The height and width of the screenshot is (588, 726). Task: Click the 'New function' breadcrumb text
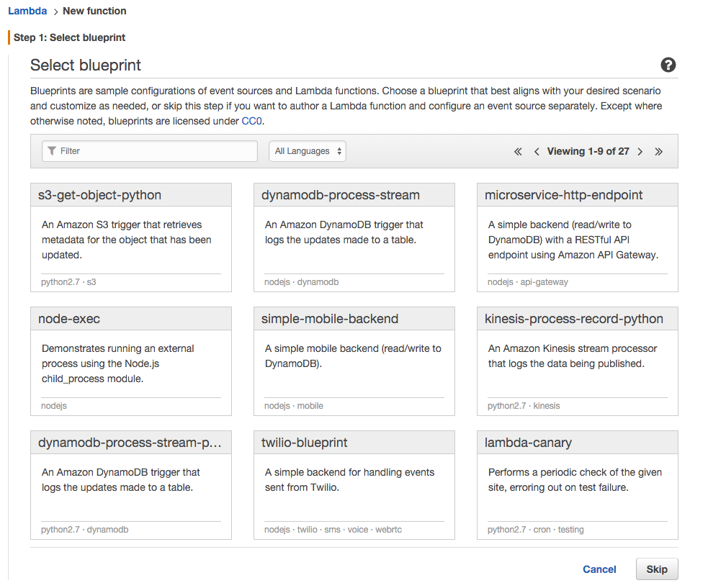tap(94, 11)
